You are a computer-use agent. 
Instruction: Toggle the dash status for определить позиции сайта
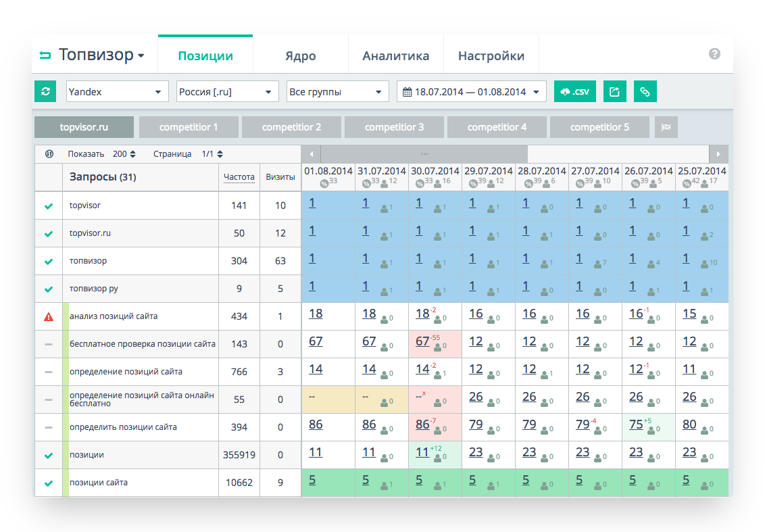49,427
